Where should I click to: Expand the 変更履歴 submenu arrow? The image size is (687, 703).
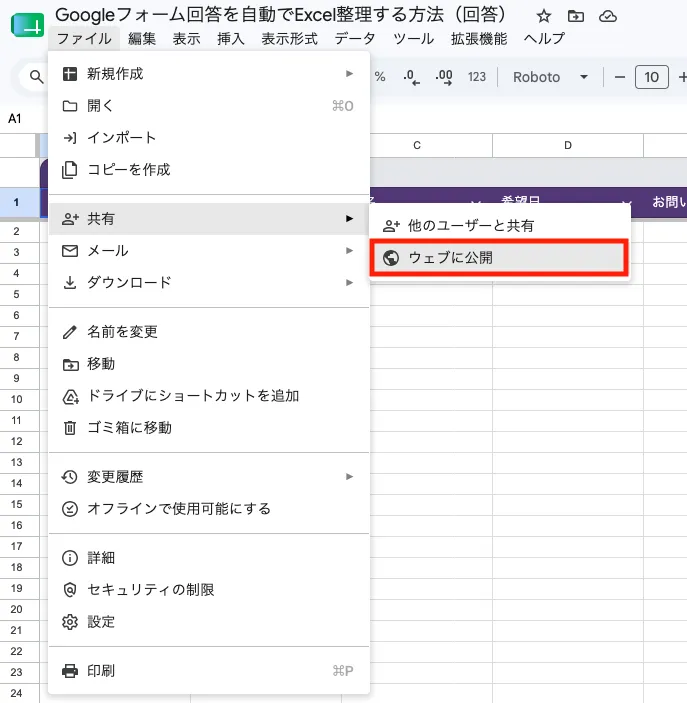[349, 477]
